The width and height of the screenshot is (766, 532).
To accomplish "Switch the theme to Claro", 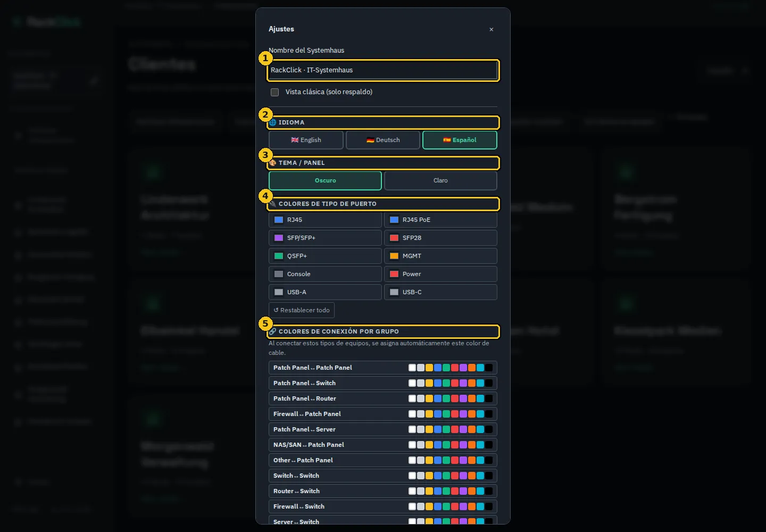I will pyautogui.click(x=440, y=180).
